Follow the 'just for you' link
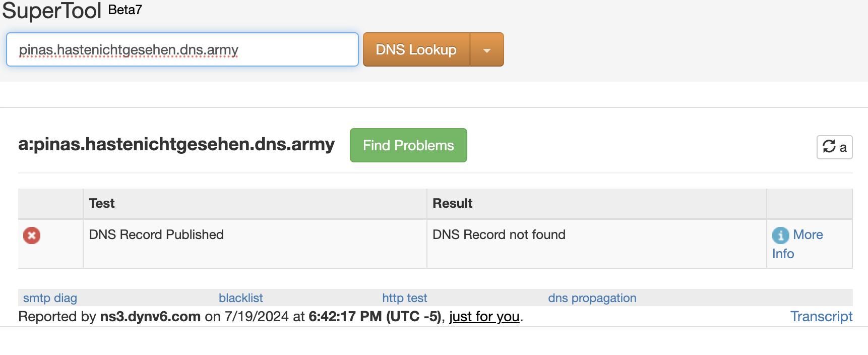This screenshot has height=355, width=868. coord(484,317)
